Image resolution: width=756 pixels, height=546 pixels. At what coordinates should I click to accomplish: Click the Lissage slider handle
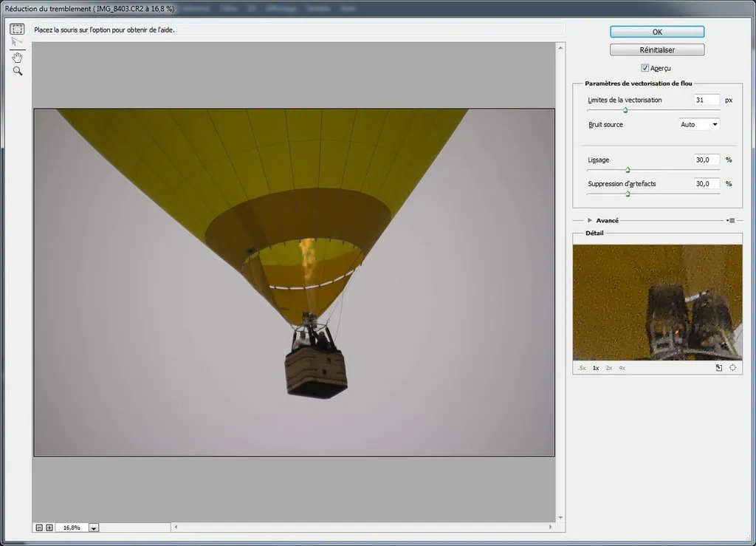pos(628,170)
